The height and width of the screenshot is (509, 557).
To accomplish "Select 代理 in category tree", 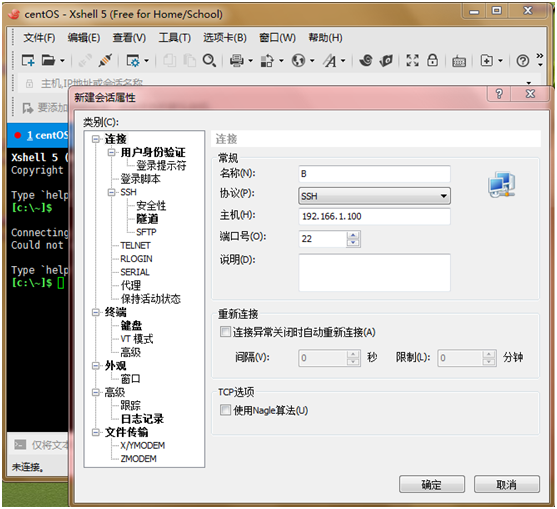I will [130, 285].
